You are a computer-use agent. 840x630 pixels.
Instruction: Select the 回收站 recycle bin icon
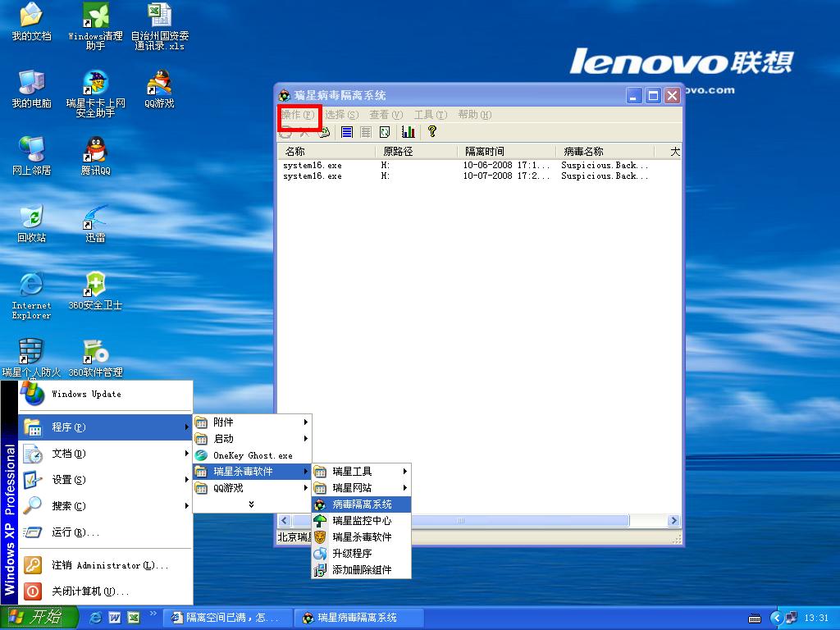tap(32, 223)
